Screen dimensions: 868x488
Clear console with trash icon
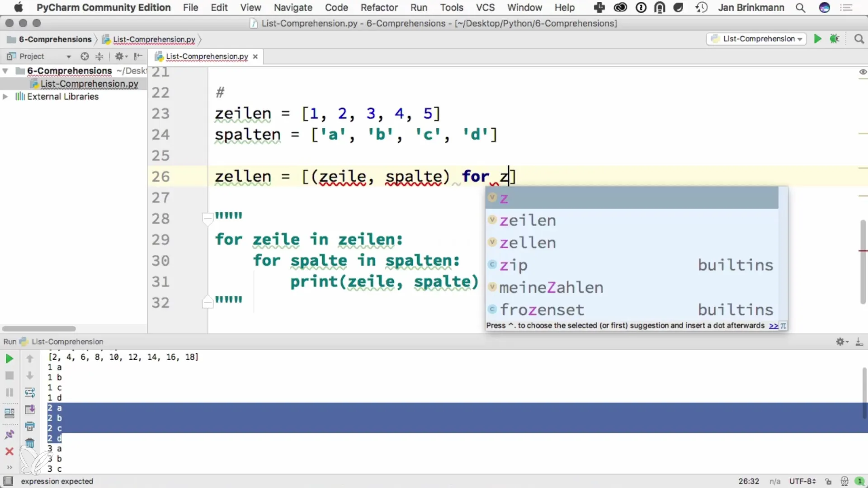click(30, 443)
